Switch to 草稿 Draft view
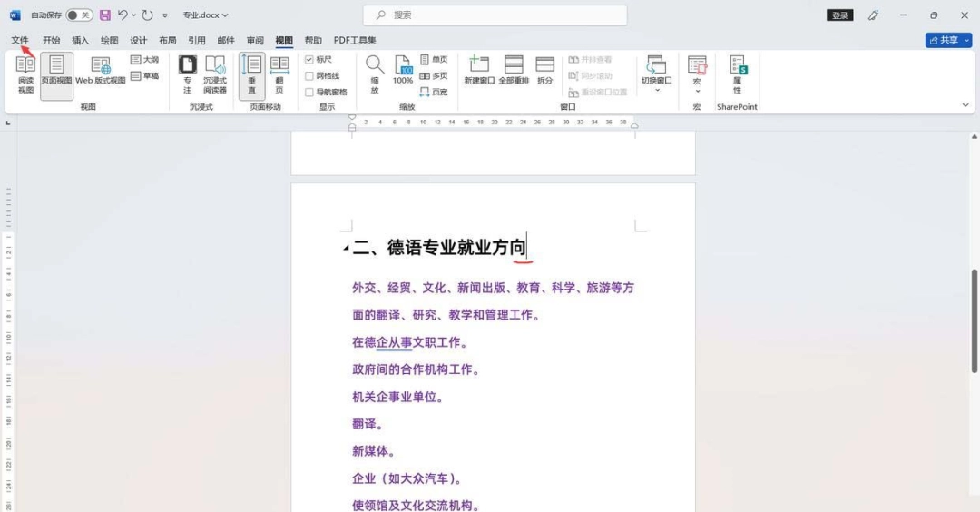 click(144, 75)
